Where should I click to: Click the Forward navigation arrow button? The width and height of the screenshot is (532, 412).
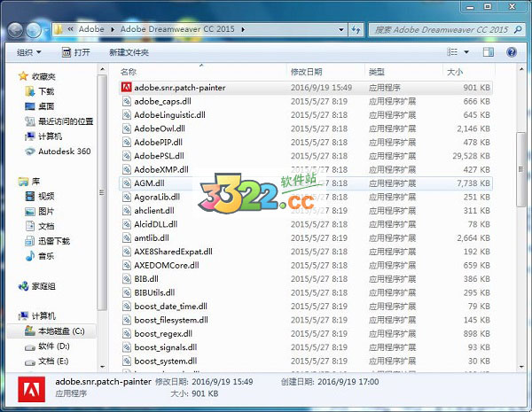pyautogui.click(x=34, y=30)
